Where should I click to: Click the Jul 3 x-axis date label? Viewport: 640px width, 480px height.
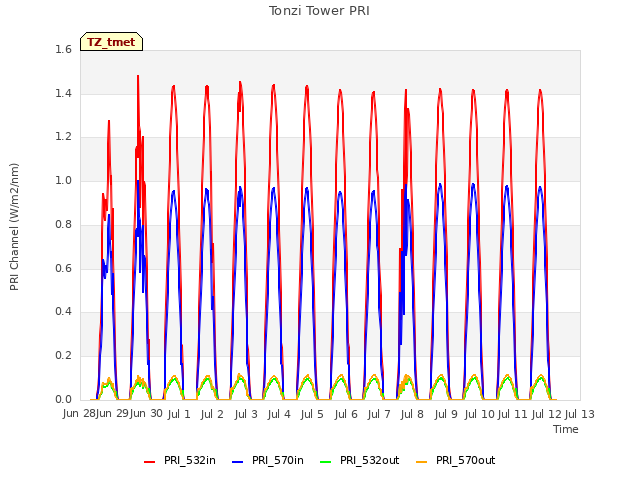(x=246, y=414)
